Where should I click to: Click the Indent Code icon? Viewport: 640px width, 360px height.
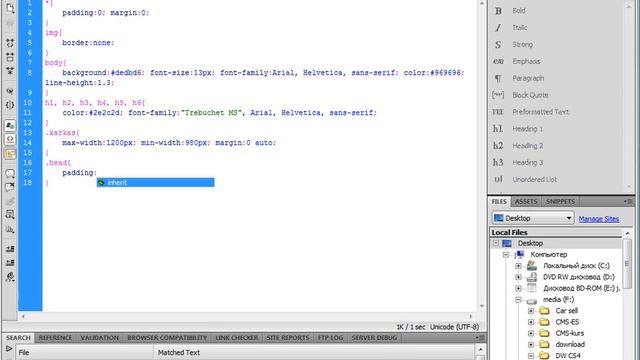(10, 248)
